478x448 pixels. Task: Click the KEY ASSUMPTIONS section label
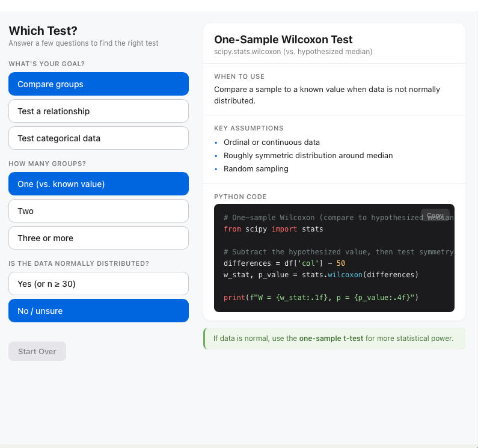[249, 128]
